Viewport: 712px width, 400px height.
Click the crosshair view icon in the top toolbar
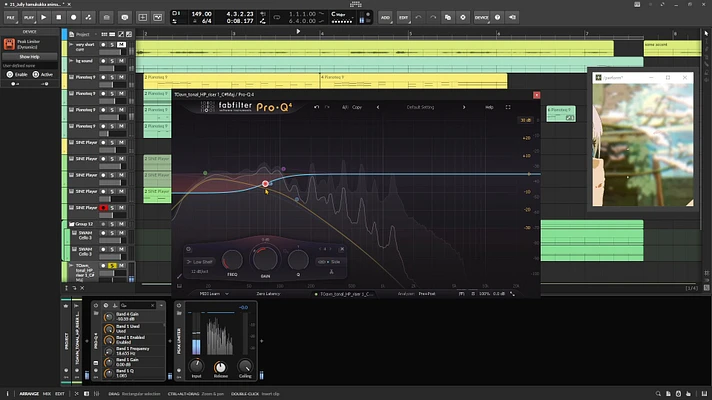(x=143, y=17)
